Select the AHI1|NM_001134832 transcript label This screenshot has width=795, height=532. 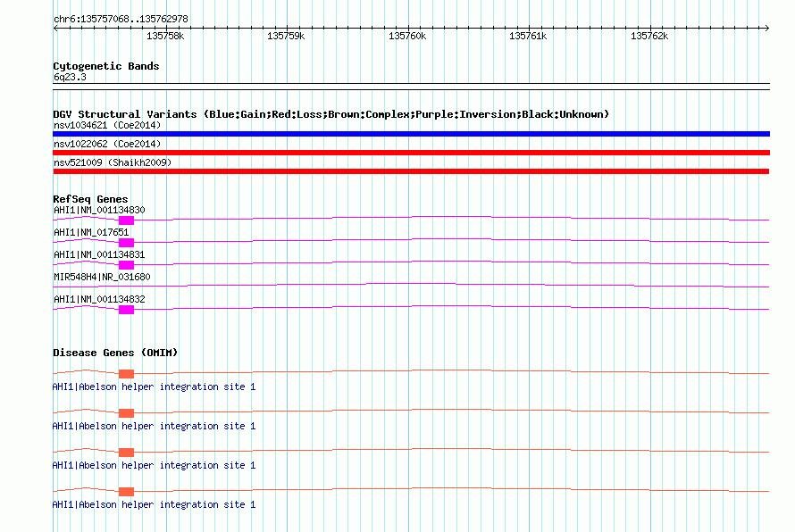click(x=99, y=299)
